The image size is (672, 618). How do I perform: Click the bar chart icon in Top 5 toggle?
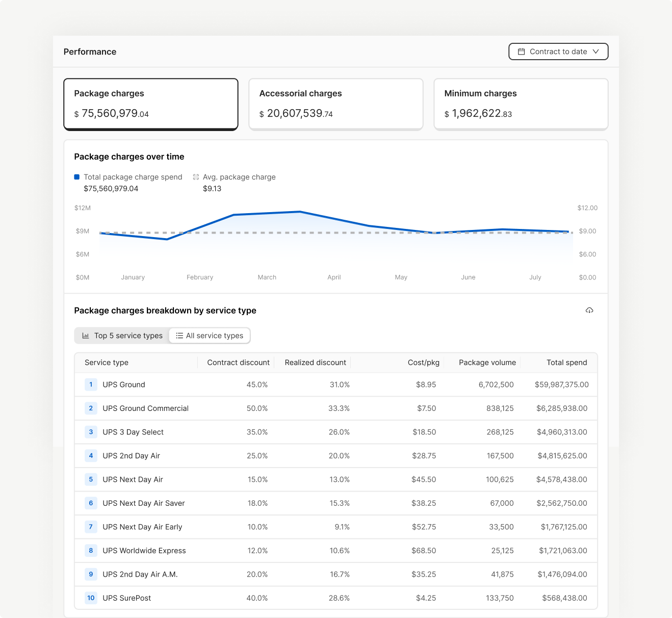[86, 336]
